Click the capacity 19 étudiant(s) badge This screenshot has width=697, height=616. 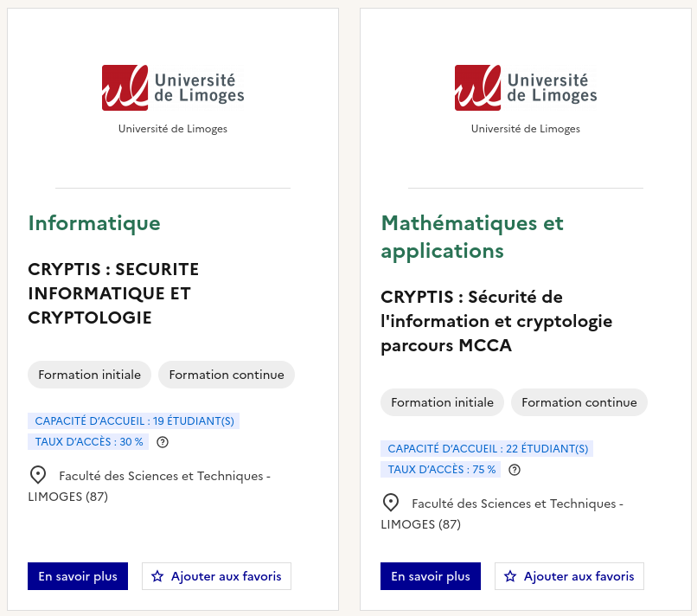[x=134, y=421]
